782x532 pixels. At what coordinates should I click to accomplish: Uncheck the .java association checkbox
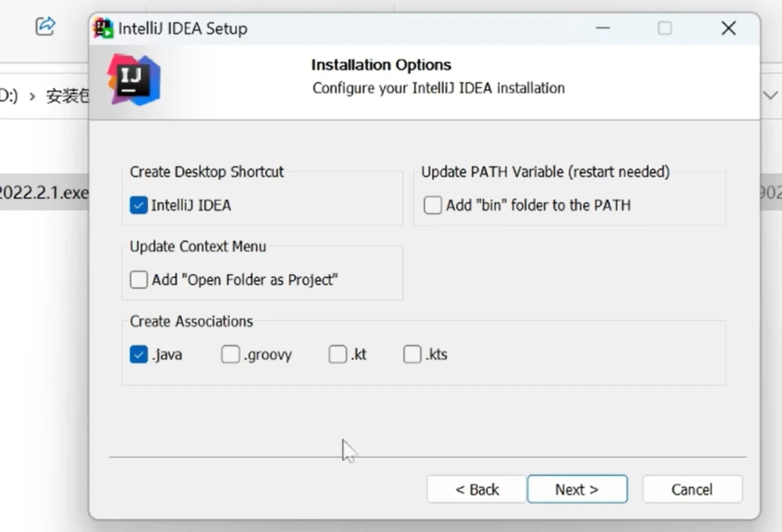139,355
